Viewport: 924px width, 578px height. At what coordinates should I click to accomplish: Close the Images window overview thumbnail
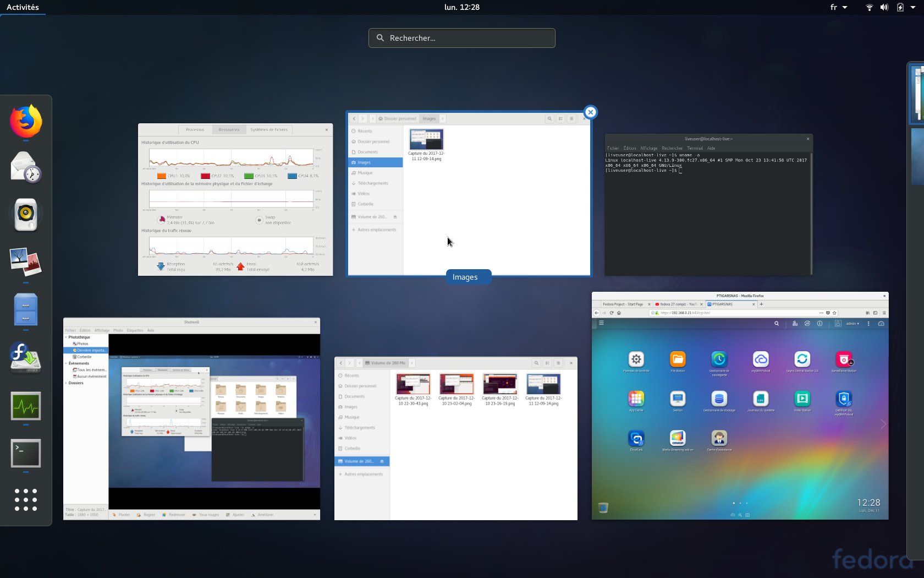tap(590, 112)
